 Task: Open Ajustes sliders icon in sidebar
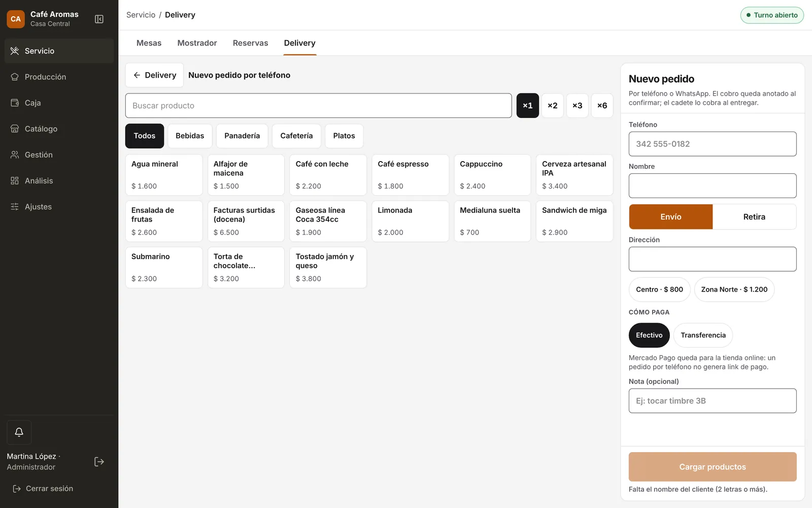point(15,206)
